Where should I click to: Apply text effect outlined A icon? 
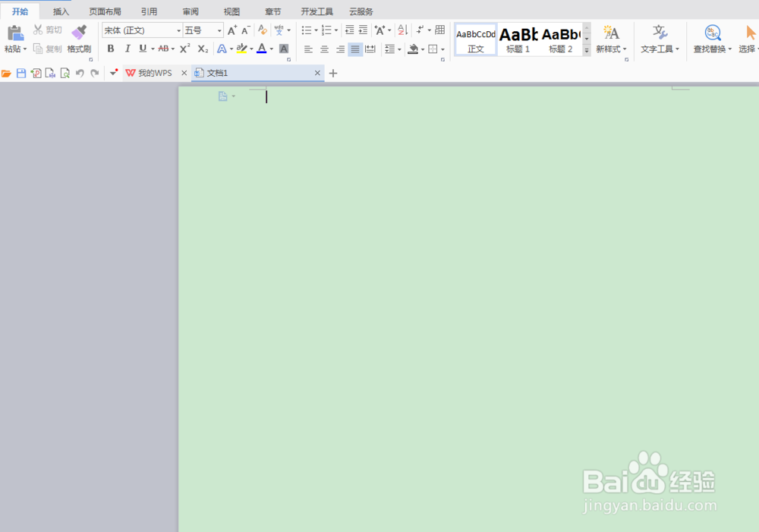coord(222,49)
